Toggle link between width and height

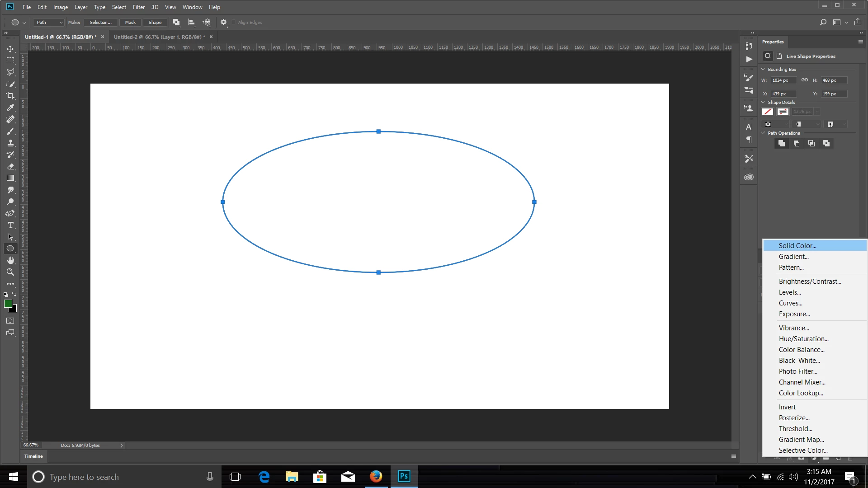click(805, 80)
